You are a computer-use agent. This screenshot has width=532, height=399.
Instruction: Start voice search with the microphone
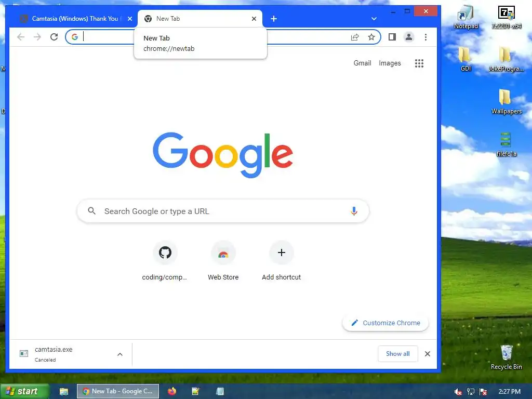[x=353, y=211]
